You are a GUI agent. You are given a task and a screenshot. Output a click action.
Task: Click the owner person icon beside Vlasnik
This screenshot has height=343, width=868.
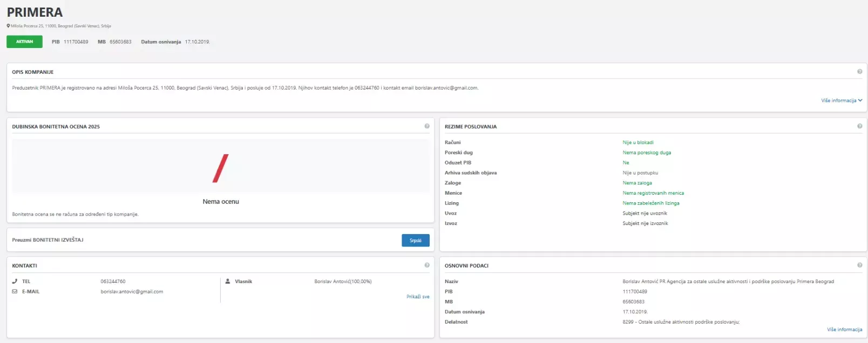(x=228, y=282)
